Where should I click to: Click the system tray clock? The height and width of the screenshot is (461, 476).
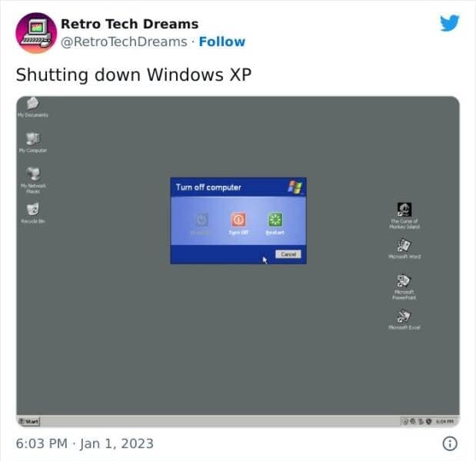pyautogui.click(x=444, y=421)
